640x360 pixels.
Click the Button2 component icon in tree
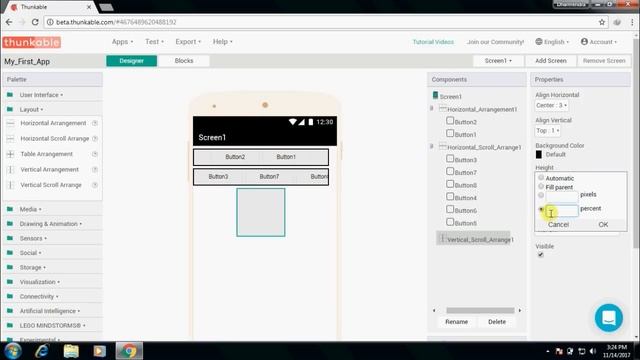coord(450,121)
